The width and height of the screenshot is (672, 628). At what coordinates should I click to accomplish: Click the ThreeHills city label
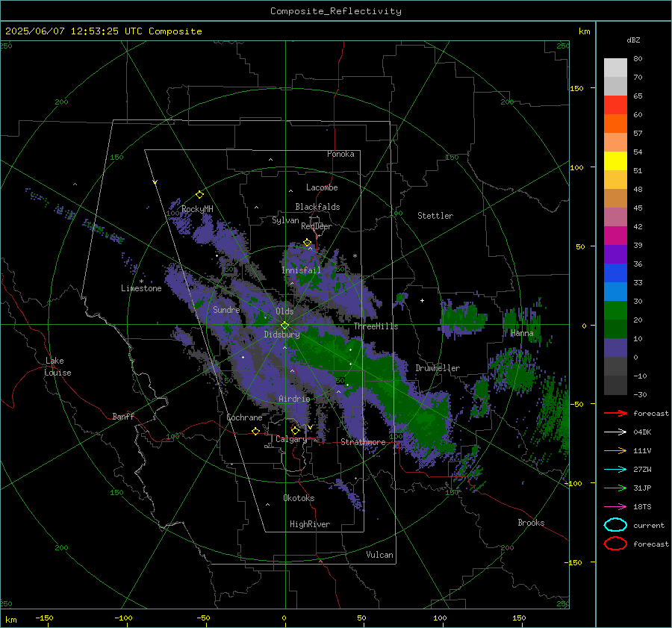(376, 326)
